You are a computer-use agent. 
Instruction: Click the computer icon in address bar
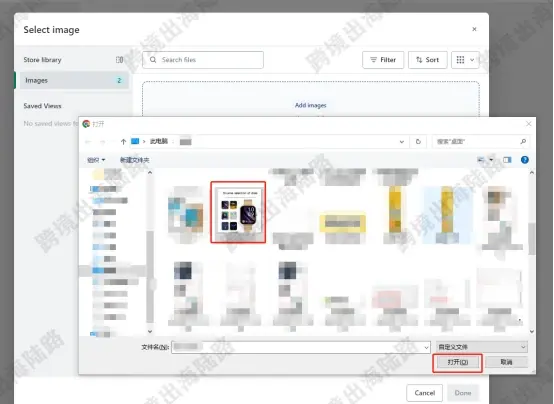[135, 141]
